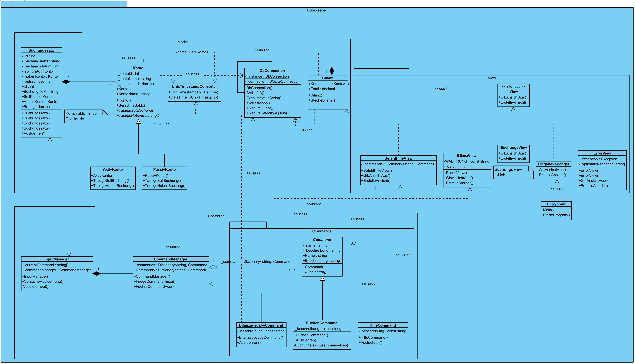The height and width of the screenshot is (364, 635).
Task: Select the BuchungsView class title
Action: [x=513, y=148]
